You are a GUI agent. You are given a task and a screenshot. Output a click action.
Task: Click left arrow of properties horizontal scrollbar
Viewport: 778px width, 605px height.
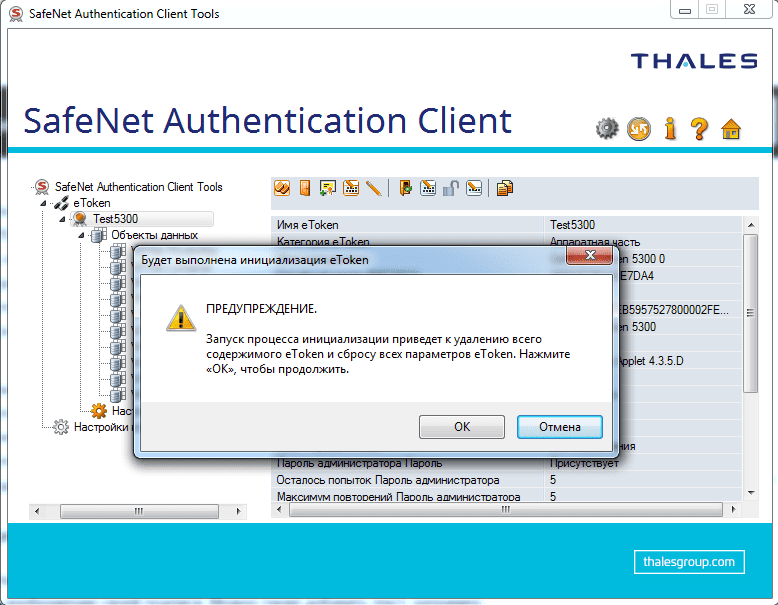(x=279, y=509)
